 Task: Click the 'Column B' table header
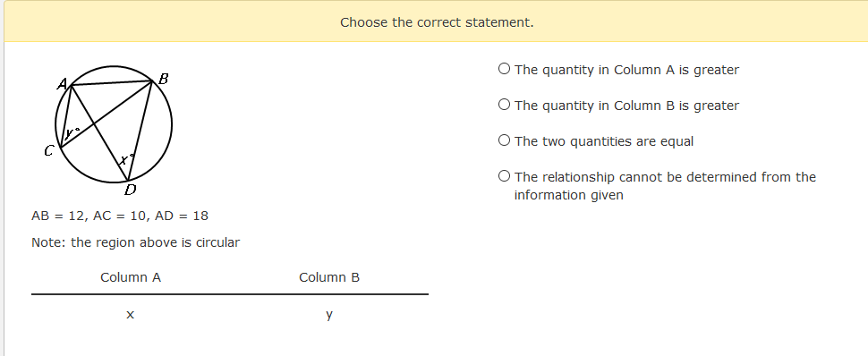pos(329,277)
